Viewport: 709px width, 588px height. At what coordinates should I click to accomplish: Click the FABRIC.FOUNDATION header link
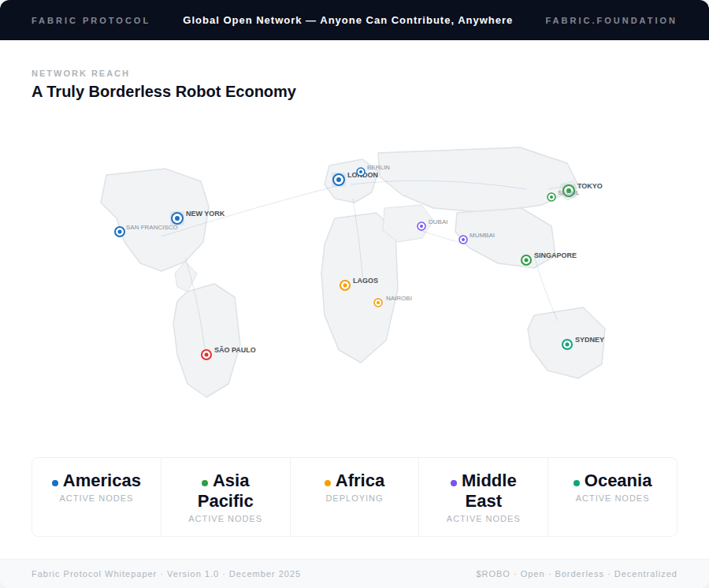coord(611,20)
